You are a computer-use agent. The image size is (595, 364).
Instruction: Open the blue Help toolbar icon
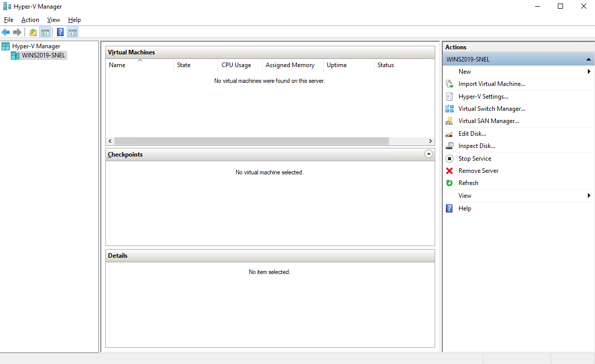(x=61, y=32)
